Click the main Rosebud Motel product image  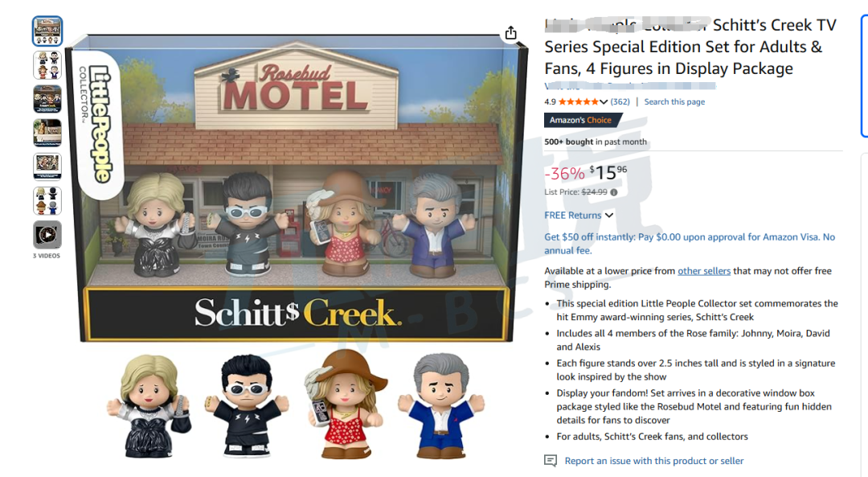(x=297, y=188)
